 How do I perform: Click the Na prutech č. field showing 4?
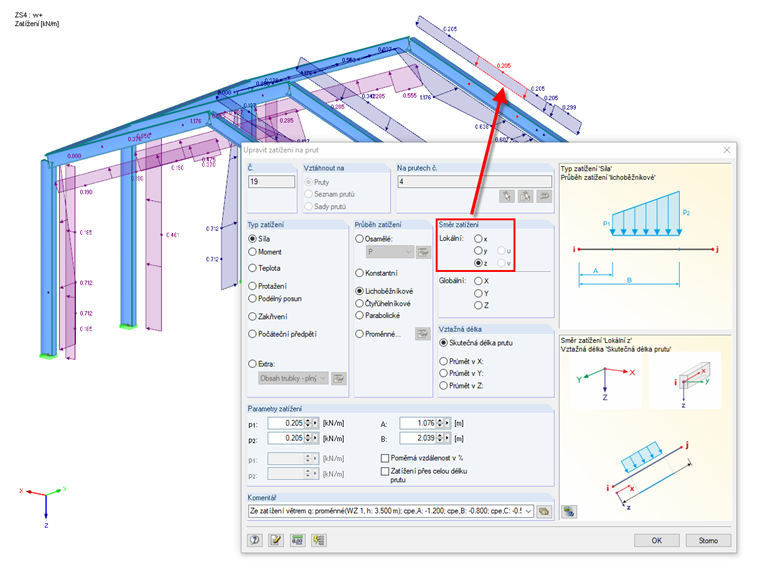(x=475, y=182)
